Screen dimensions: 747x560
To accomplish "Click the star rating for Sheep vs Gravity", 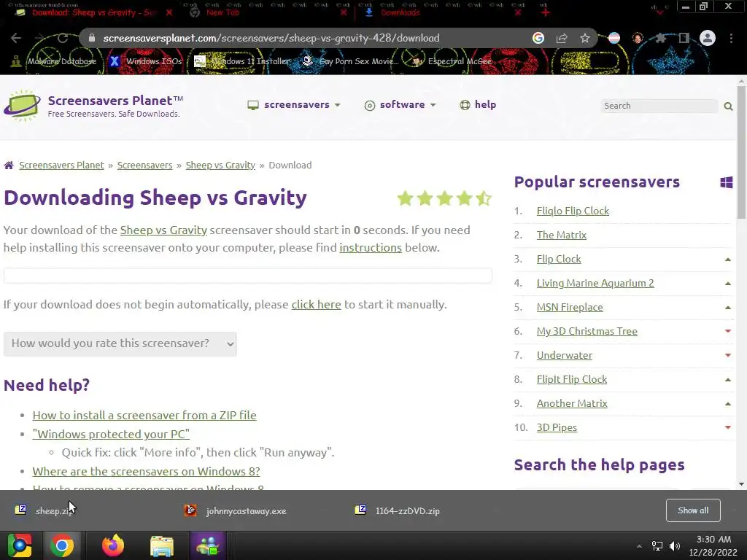I will click(x=444, y=198).
